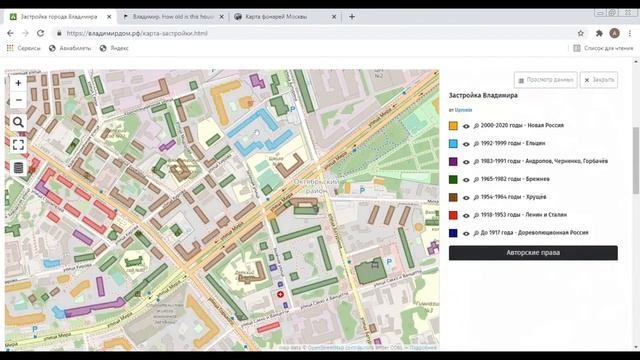The image size is (640, 360).
Task: Zoom to 1918-1953 Ленин и Сталин magnifier
Action: [476, 215]
